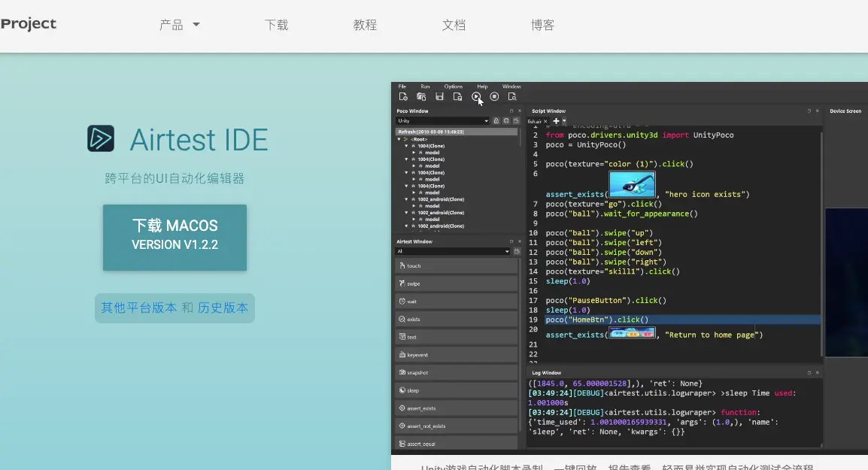This screenshot has height=470, width=868.
Task: Open the Help menu in the IDE
Action: (483, 86)
